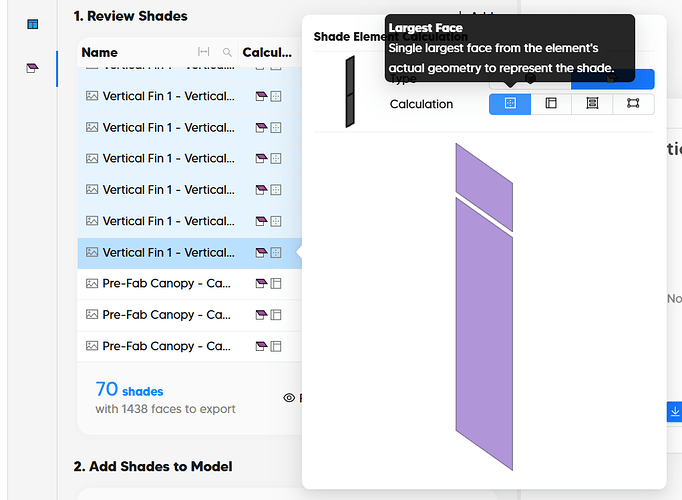
Task: Click the dark fin thumbnail in the popup
Action: (x=350, y=92)
